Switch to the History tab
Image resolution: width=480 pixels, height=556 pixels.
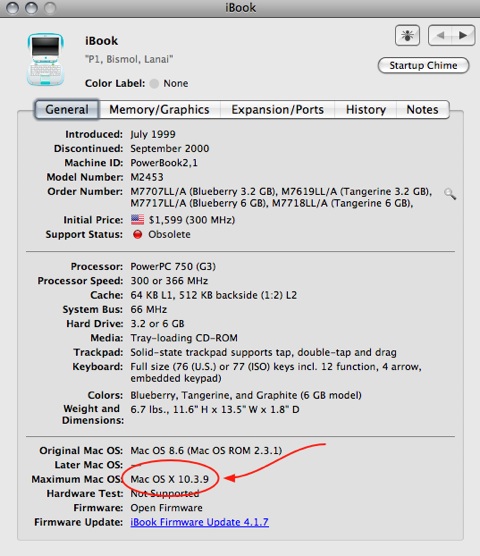point(366,110)
